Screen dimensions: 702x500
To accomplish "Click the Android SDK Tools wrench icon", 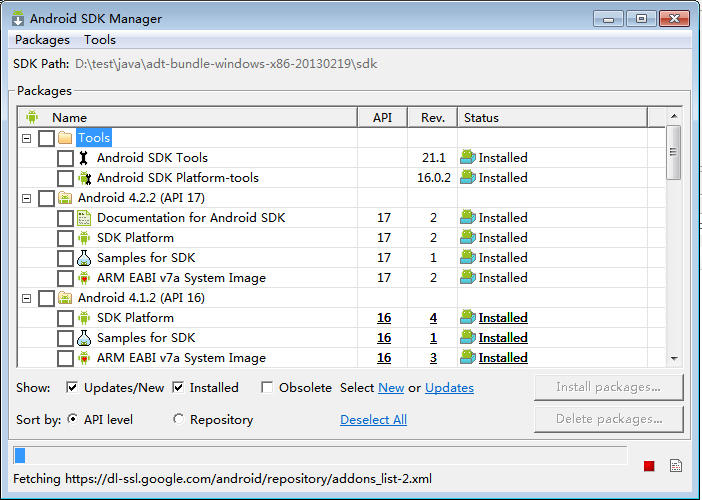I will coord(84,158).
